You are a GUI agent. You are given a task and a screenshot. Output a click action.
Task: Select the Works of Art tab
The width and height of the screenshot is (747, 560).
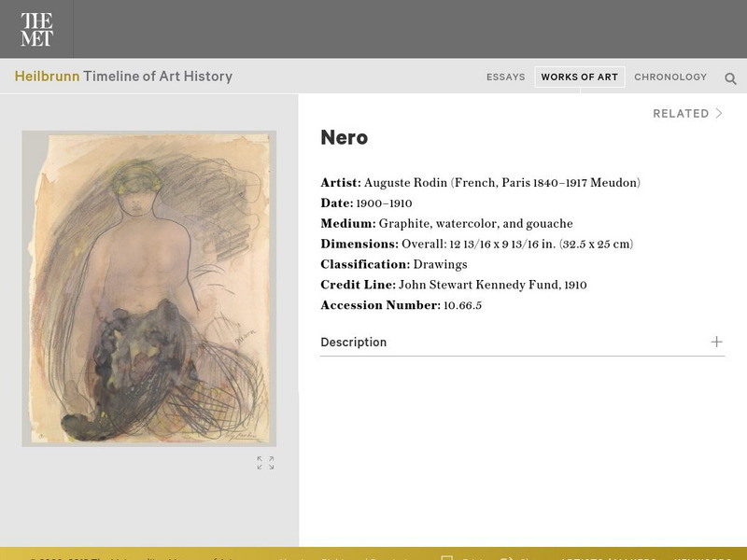pos(579,77)
